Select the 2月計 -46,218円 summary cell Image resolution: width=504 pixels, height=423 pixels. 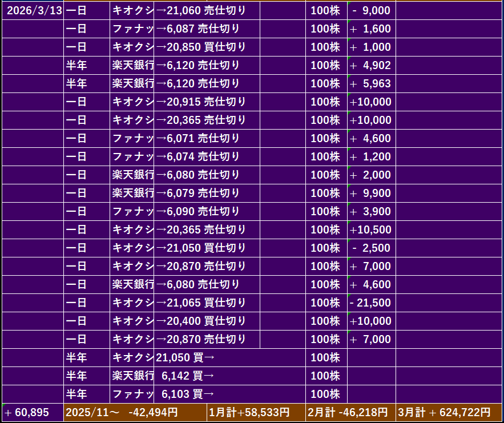click(x=349, y=412)
